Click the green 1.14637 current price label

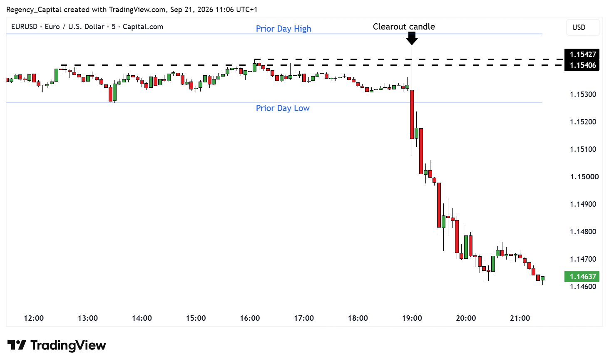tap(582, 277)
